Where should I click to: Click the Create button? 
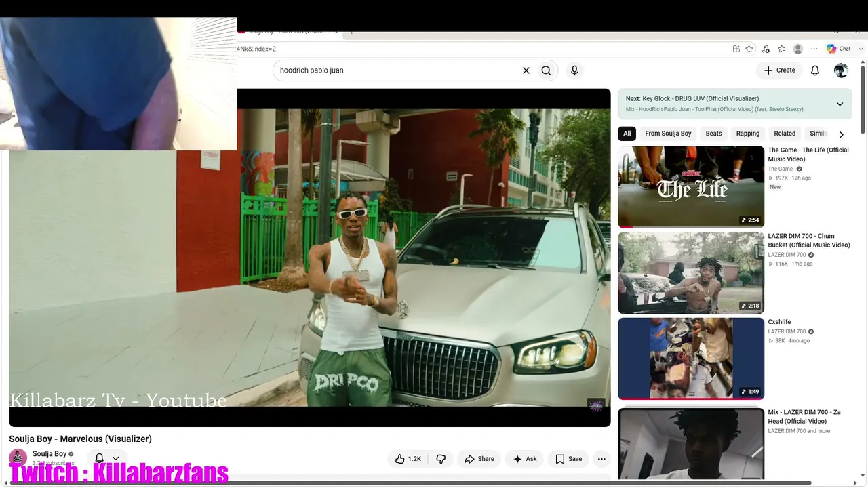pos(779,70)
